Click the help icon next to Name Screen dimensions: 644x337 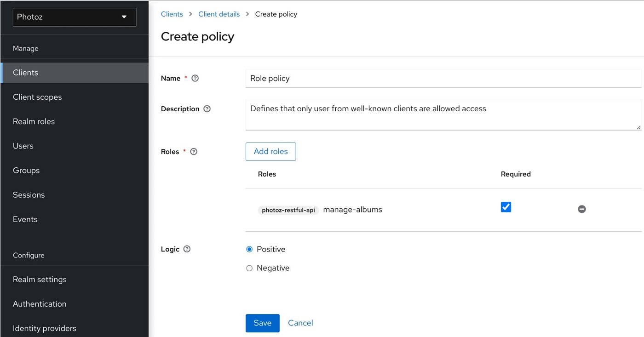pyautogui.click(x=195, y=78)
